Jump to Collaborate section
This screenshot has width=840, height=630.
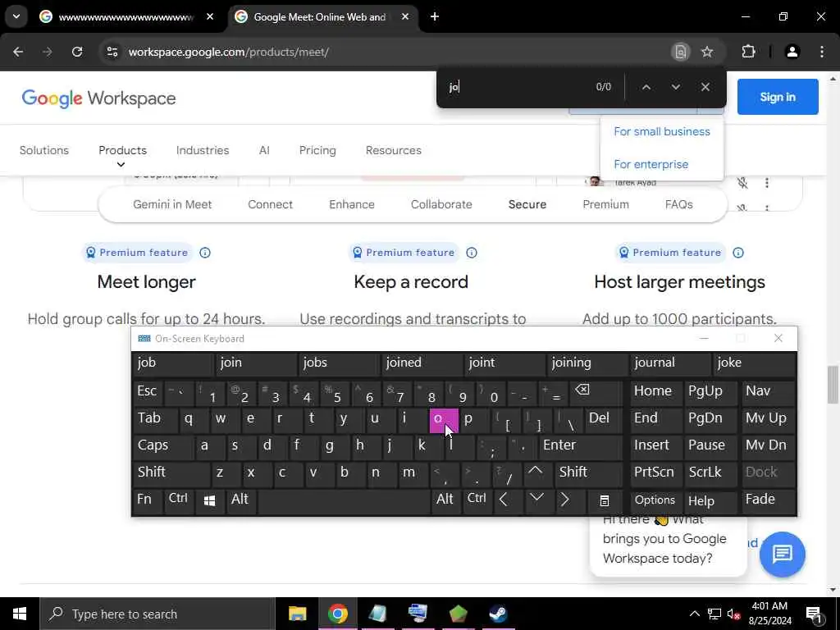(441, 204)
